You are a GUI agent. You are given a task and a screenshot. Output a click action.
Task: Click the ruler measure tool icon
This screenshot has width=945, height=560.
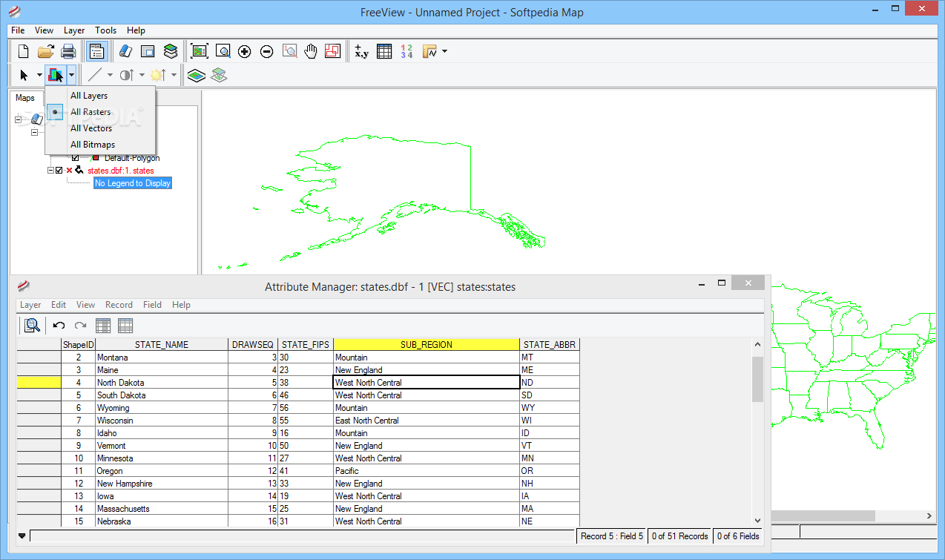click(x=429, y=51)
